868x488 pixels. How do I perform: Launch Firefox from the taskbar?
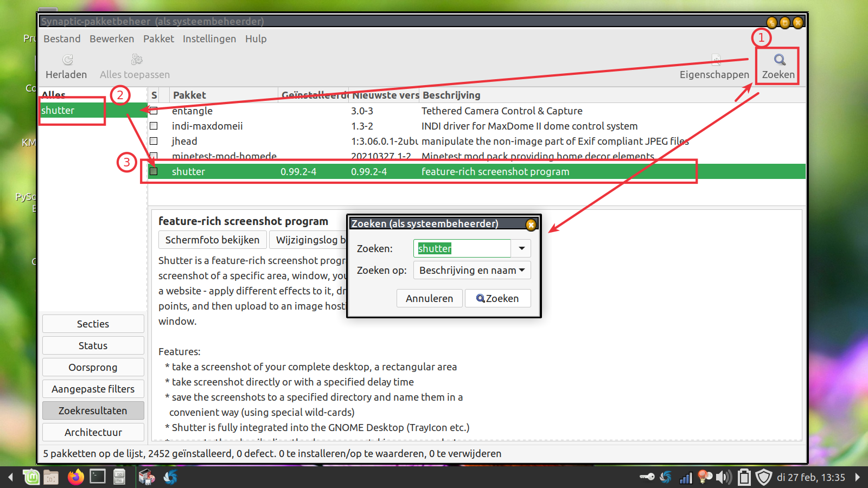(76, 477)
